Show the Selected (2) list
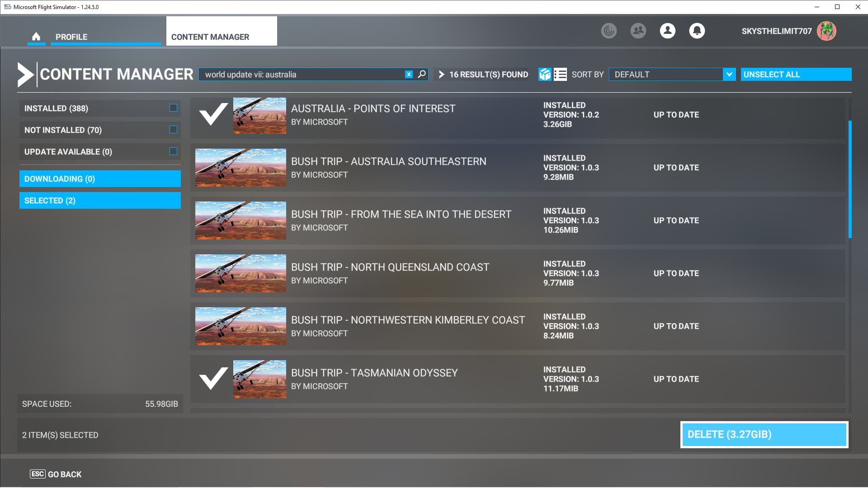868x488 pixels. coord(100,201)
